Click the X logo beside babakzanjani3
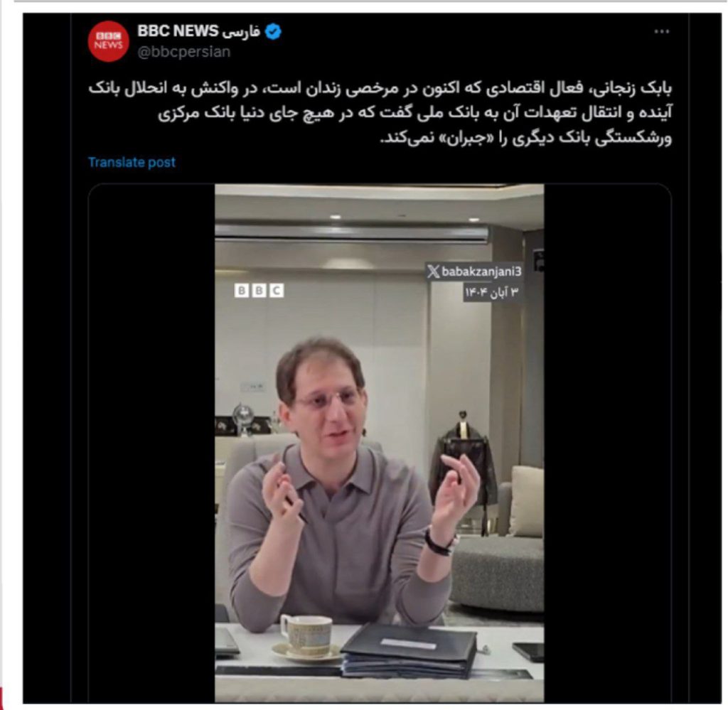728x710 pixels. pos(433,271)
